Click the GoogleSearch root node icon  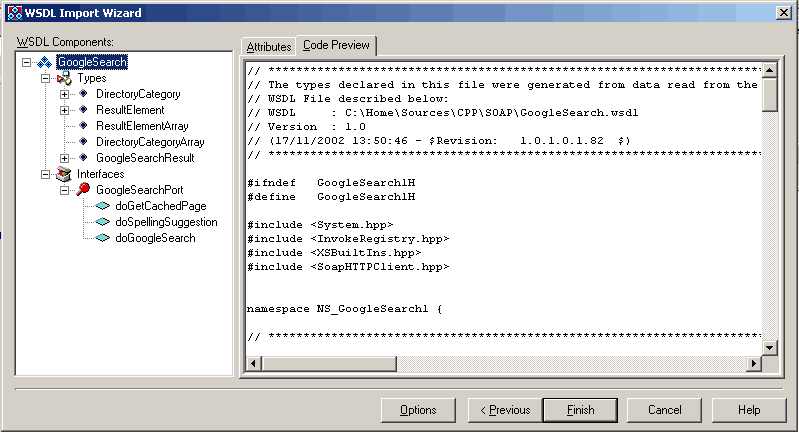tap(44, 62)
